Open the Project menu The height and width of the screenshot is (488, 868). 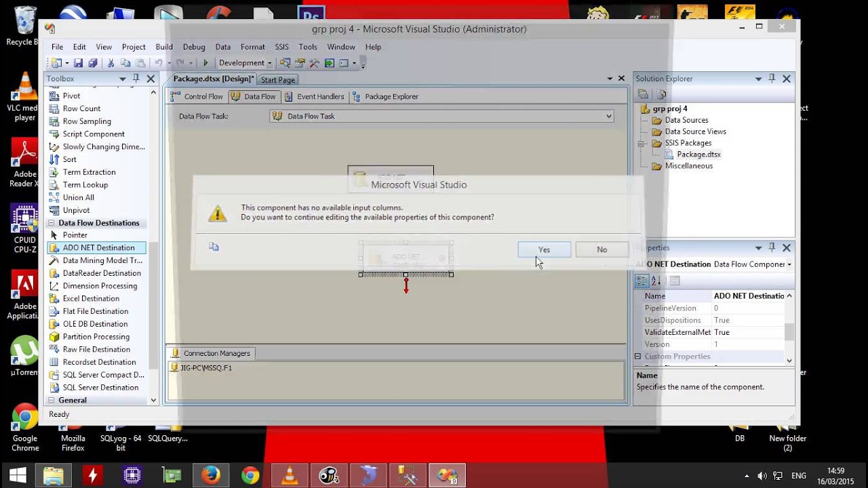click(x=134, y=47)
